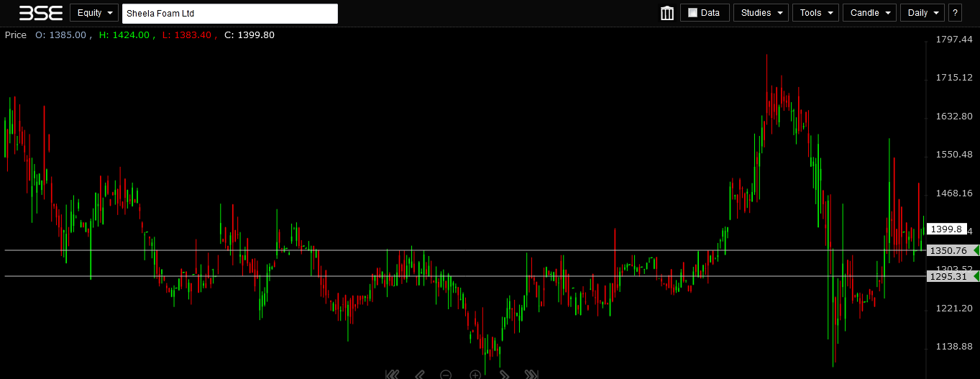980x379 pixels.
Task: Click the BSE logo
Action: [41, 13]
